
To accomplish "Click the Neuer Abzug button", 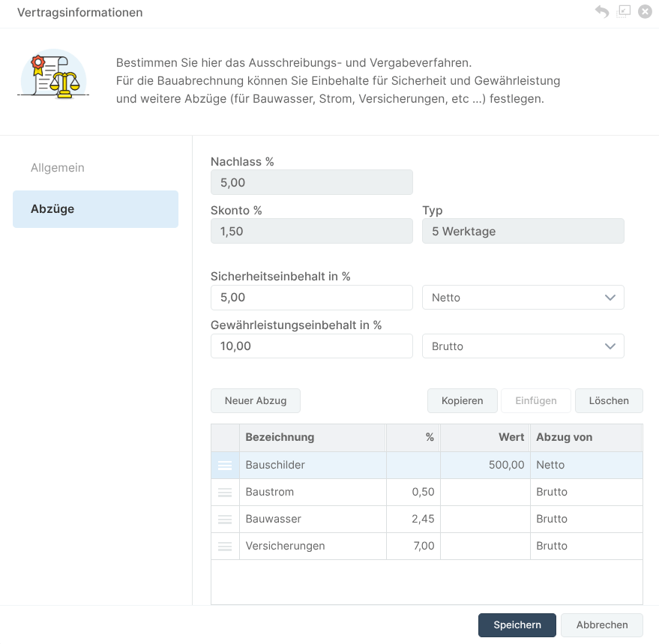I will click(x=256, y=400).
